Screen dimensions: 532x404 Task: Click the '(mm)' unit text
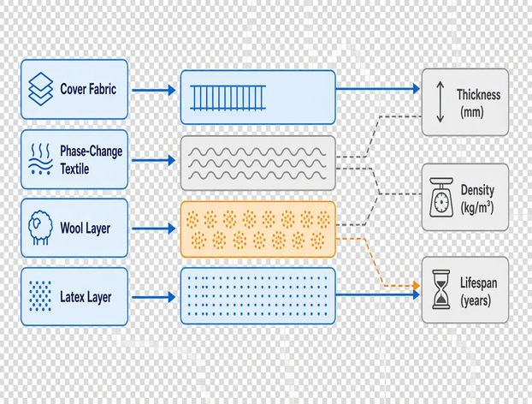point(471,111)
